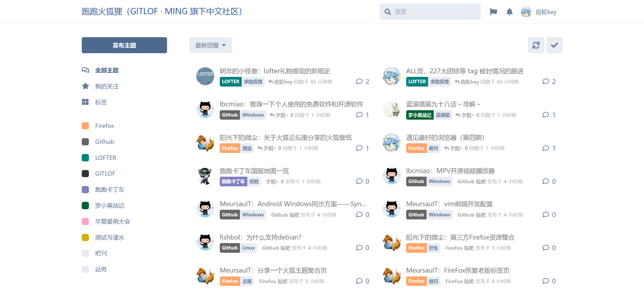Select the 我的关注 sidebar item

100,86
